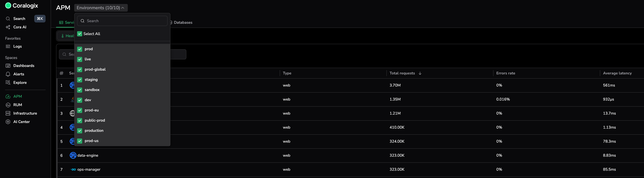Deselect the prod-eu checkbox
This screenshot has height=178, width=644.
tap(79, 110)
